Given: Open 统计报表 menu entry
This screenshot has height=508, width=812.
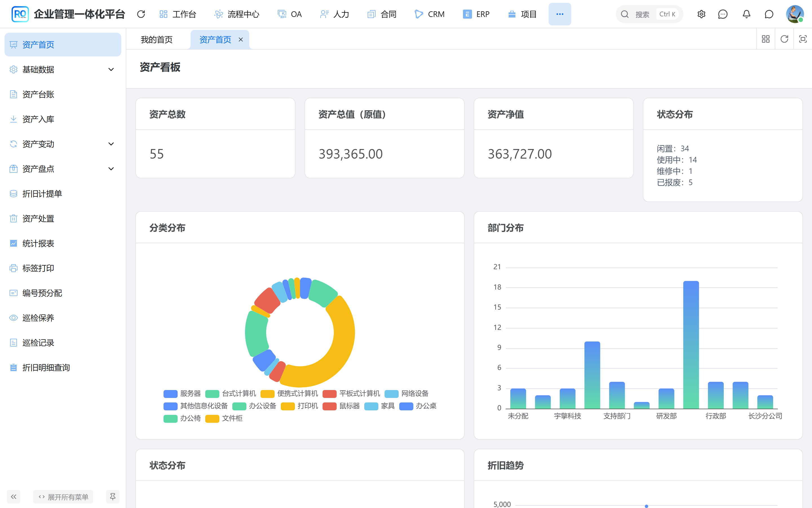Looking at the screenshot, I should point(63,244).
